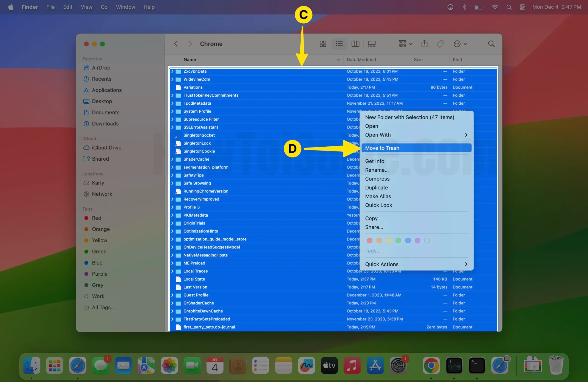
Task: Switch Finder to list view
Action: [x=339, y=44]
